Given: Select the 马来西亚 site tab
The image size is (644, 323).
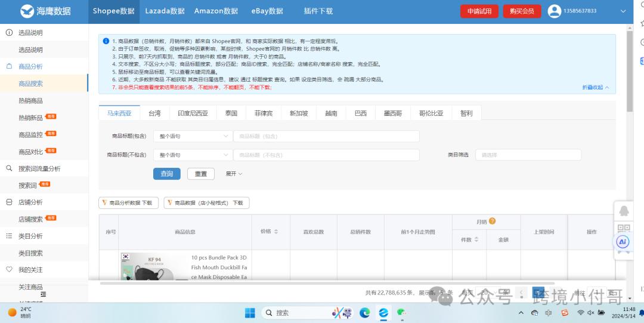Looking at the screenshot, I should point(119,113).
